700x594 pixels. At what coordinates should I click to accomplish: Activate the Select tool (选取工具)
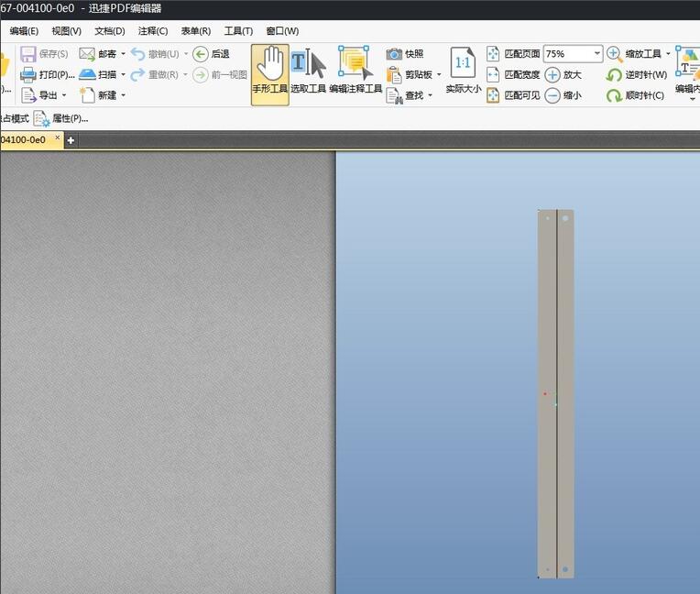308,72
